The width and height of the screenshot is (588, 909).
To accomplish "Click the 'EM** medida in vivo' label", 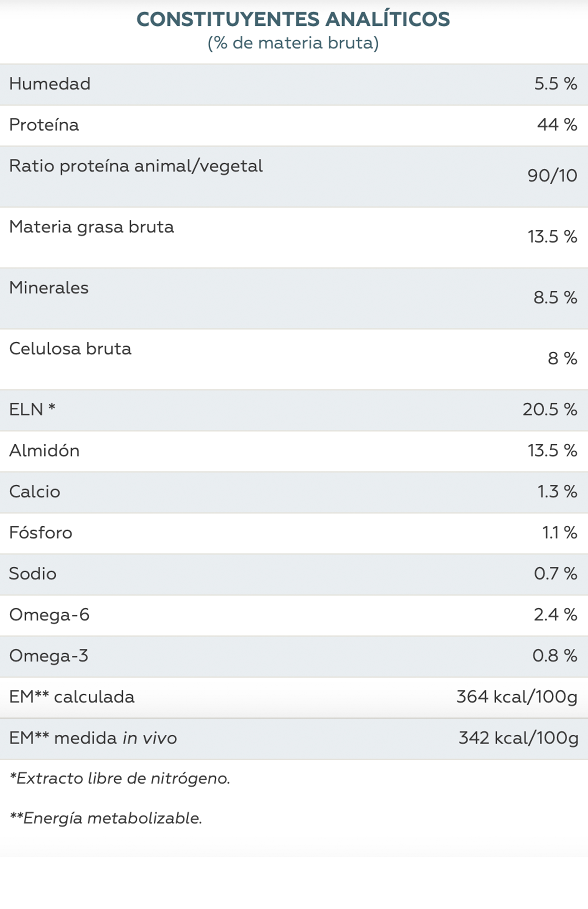I will pos(93,738).
